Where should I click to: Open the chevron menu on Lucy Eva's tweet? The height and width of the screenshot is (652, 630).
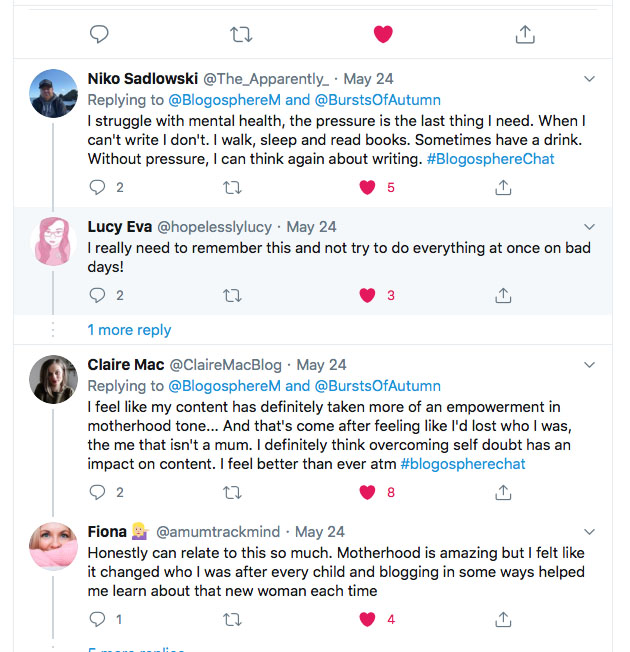589,227
